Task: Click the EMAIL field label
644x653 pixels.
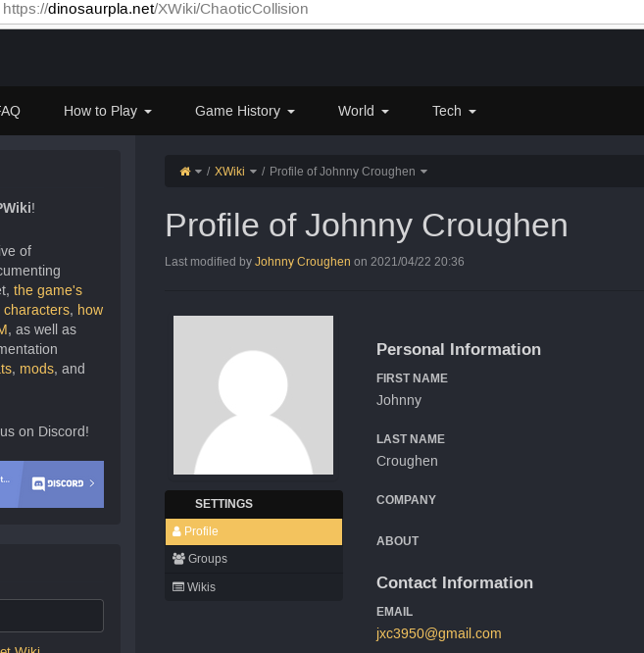Action: 394,612
